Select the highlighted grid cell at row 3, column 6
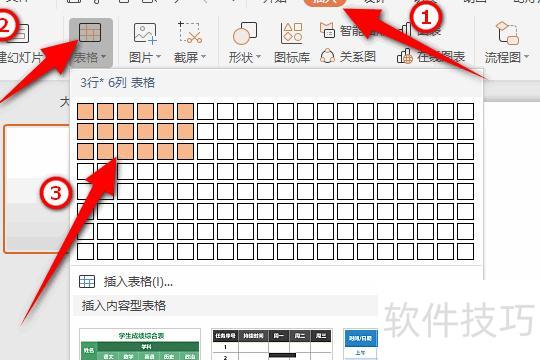The width and height of the screenshot is (540, 360). pos(185,151)
